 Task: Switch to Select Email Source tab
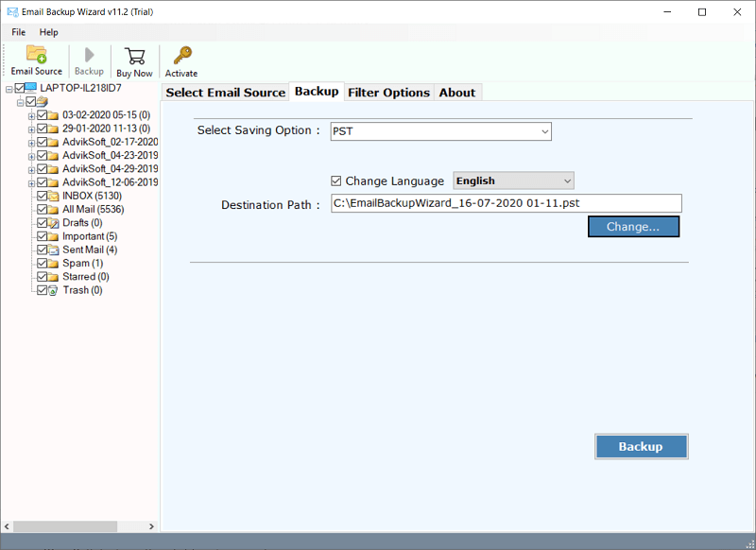[x=226, y=93]
